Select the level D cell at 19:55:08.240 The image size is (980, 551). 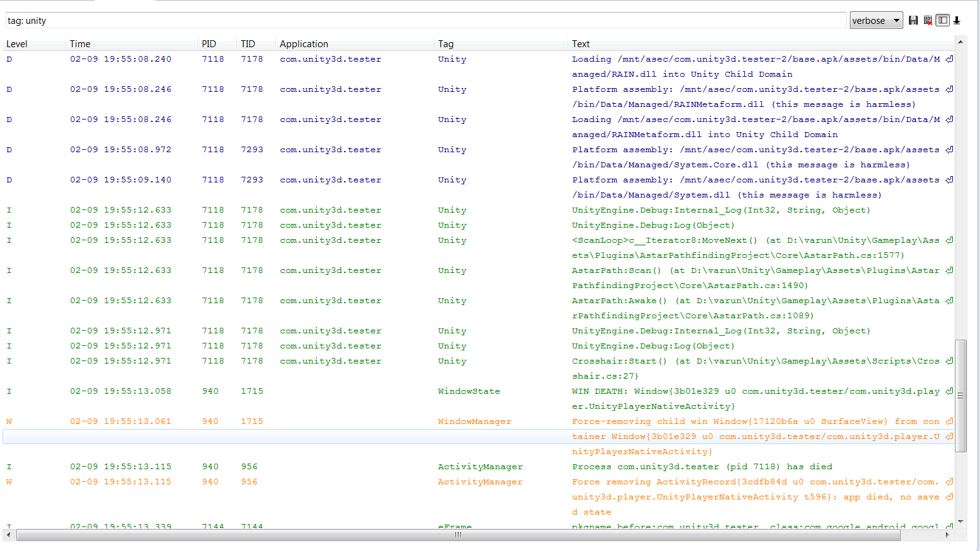tap(9, 59)
